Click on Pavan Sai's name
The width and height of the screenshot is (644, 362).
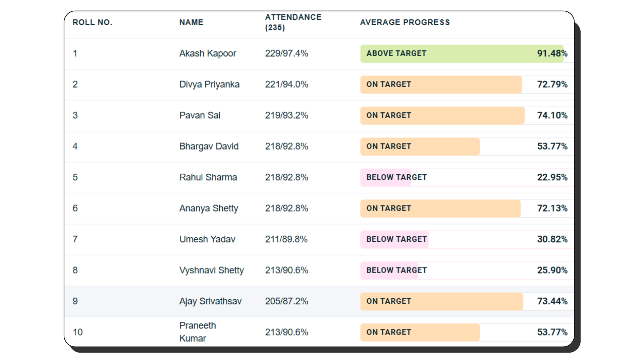(x=200, y=116)
